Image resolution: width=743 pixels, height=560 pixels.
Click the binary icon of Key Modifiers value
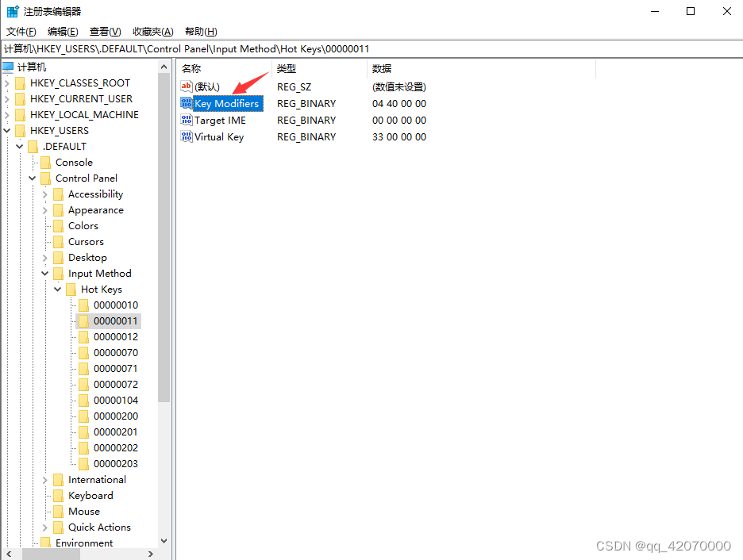click(188, 103)
